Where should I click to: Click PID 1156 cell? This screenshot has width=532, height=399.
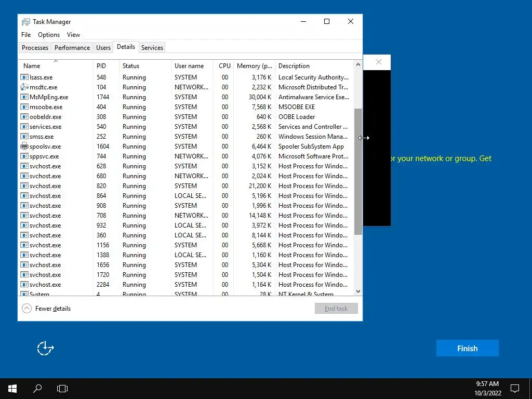(x=103, y=245)
